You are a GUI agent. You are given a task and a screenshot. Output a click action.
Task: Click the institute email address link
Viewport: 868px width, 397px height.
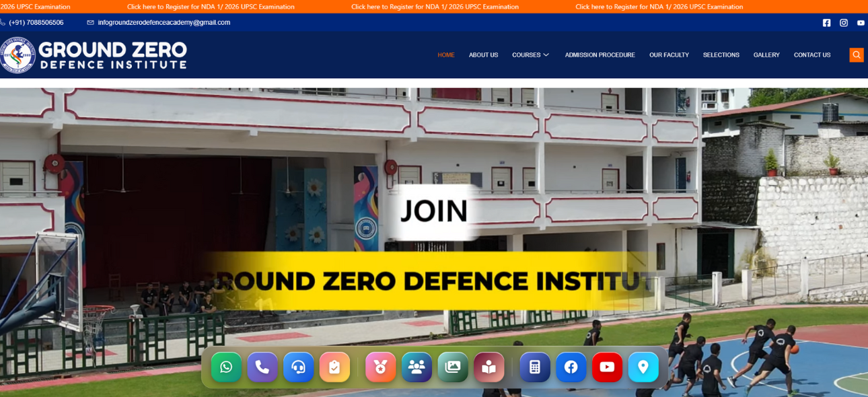[164, 23]
